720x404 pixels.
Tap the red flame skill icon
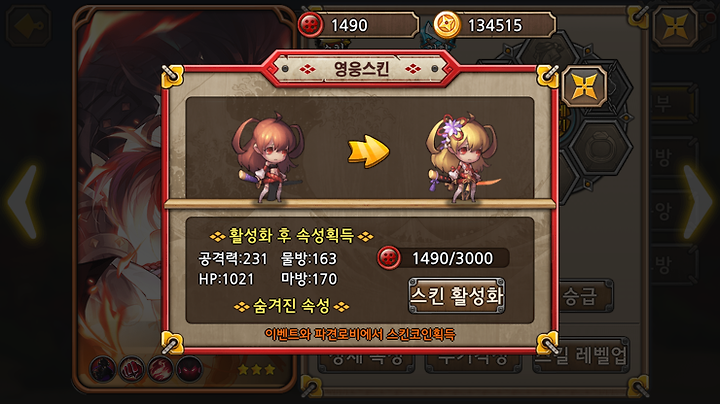(161, 369)
